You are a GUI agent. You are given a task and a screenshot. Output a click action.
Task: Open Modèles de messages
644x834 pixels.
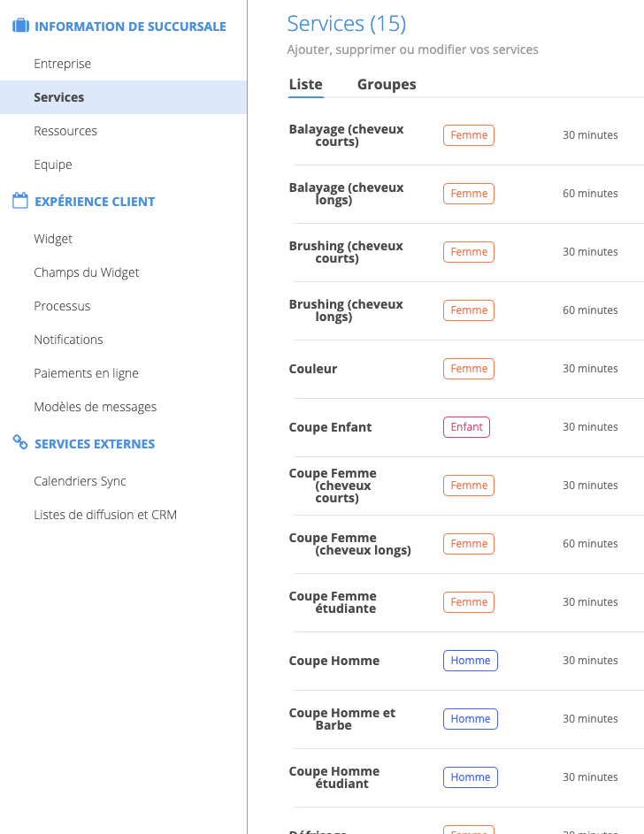(95, 407)
